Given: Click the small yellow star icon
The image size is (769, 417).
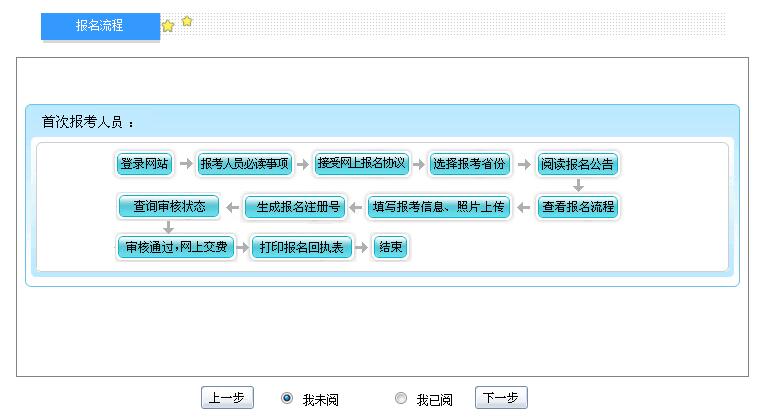Looking at the screenshot, I should click(x=187, y=21).
